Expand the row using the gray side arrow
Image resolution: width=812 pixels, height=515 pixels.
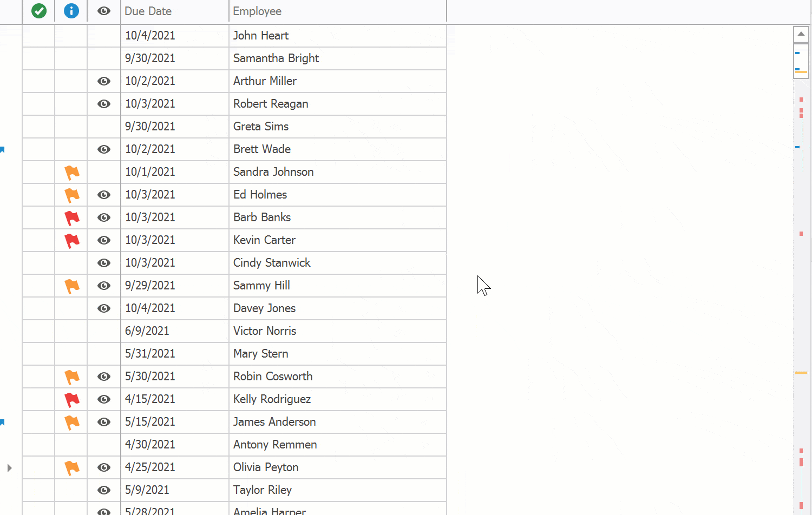tap(9, 468)
